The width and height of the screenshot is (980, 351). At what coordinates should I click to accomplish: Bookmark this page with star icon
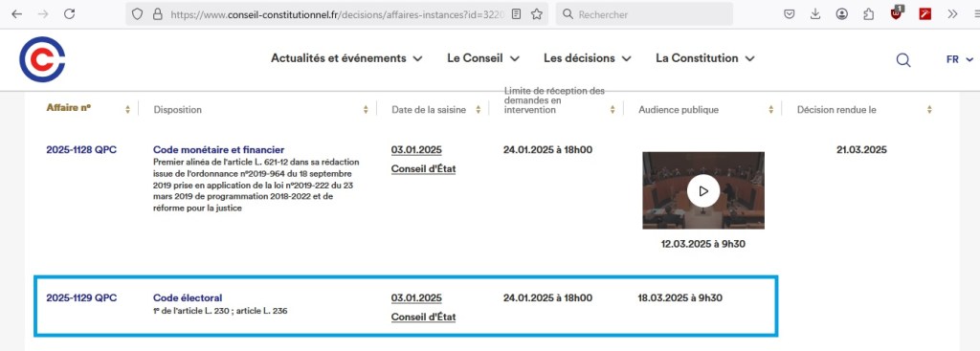point(536,13)
